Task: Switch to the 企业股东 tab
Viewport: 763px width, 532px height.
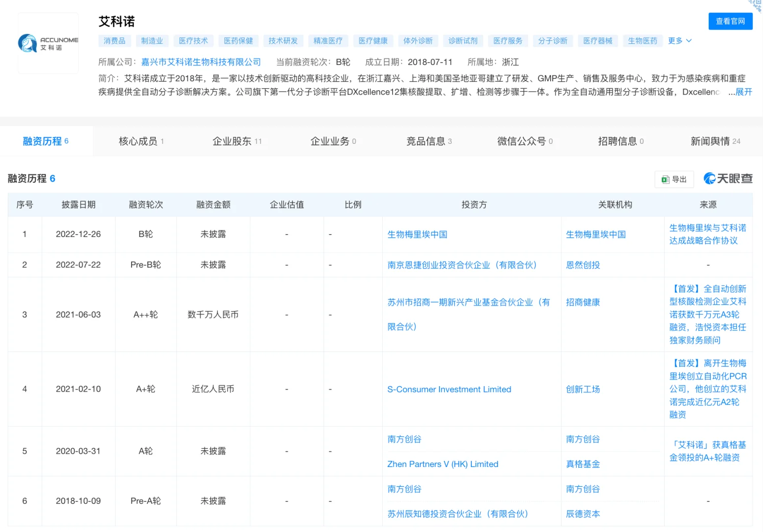Action: point(237,141)
